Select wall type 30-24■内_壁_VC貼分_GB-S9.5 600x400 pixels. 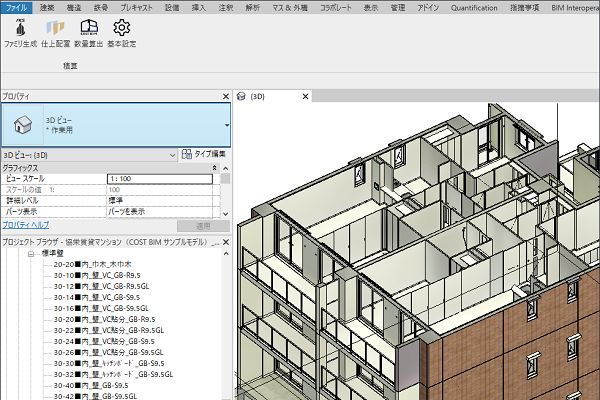(104, 341)
